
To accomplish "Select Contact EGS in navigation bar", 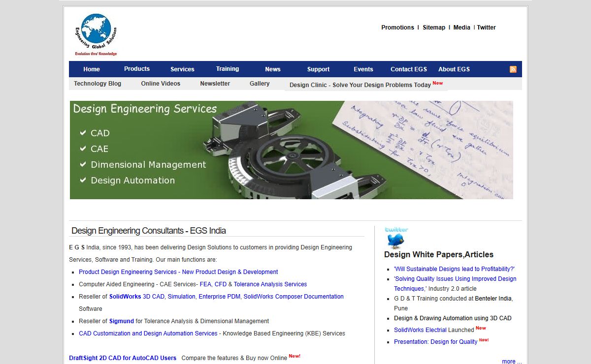I will point(409,69).
